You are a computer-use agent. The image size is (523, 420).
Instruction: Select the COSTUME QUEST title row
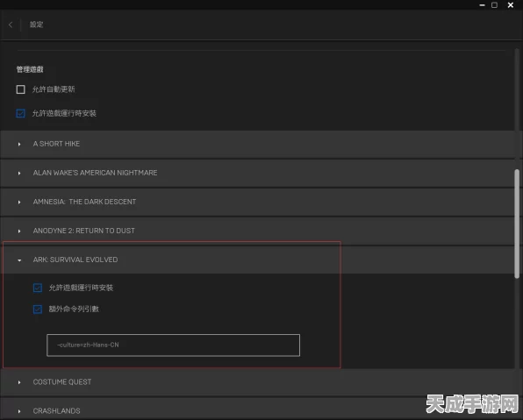coord(257,382)
